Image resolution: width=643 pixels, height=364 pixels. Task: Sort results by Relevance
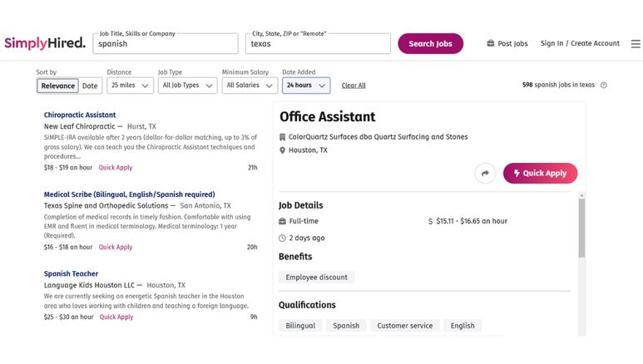(58, 86)
